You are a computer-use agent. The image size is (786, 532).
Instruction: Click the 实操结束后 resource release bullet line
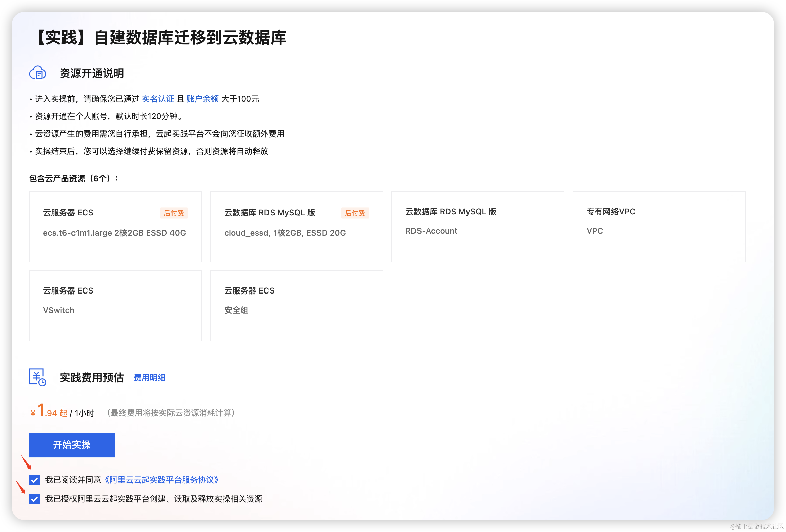pos(149,151)
